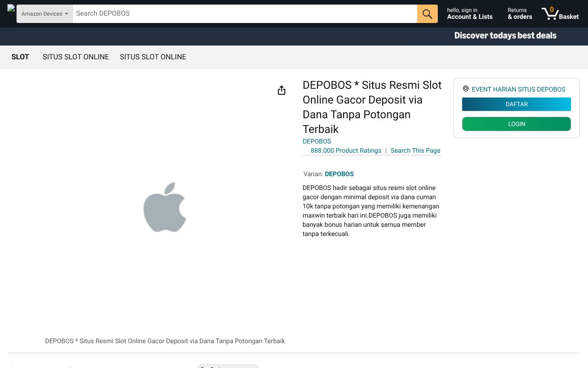588x368 pixels.
Task: Open the leftmost SITUS SLOT ONLINE menu item
Action: [x=76, y=57]
